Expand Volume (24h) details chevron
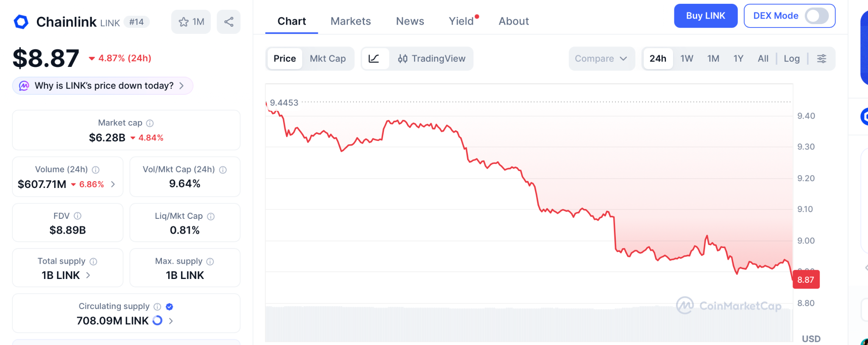 click(x=113, y=184)
